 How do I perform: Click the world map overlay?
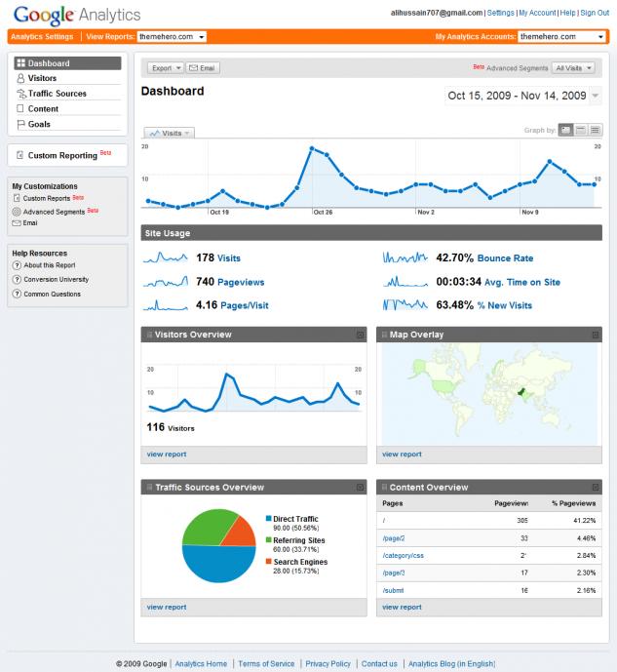coord(489,394)
